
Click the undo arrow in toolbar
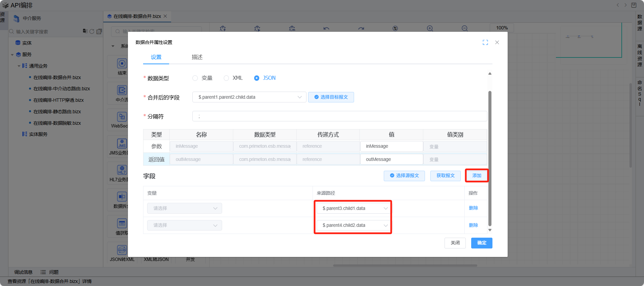click(x=326, y=28)
